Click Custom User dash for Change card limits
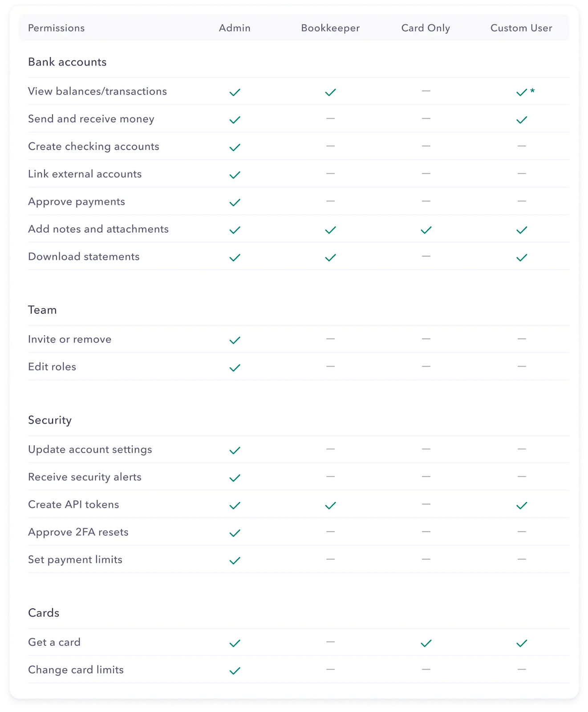The height and width of the screenshot is (712, 588). tap(522, 669)
